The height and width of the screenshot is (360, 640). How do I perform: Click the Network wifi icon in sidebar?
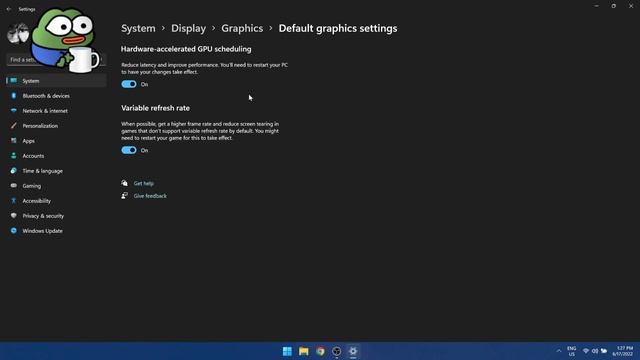point(14,111)
